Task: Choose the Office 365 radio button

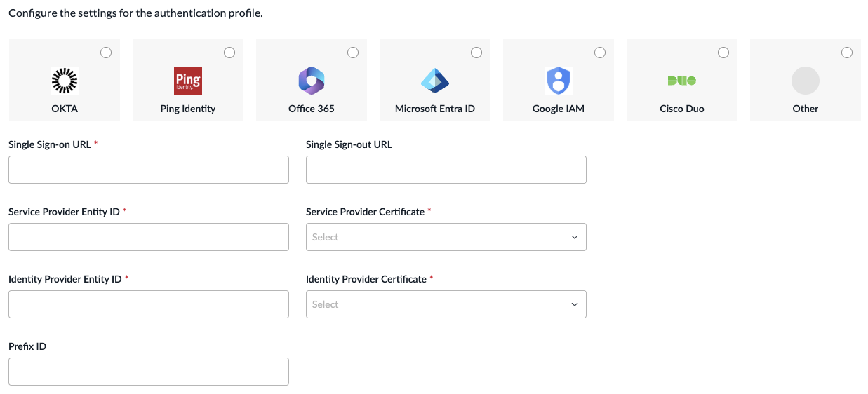Action: click(353, 53)
